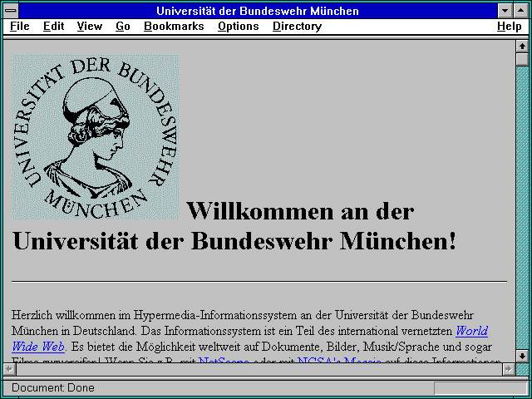The image size is (532, 399).
Task: Open the Directory menu
Action: click(x=298, y=26)
